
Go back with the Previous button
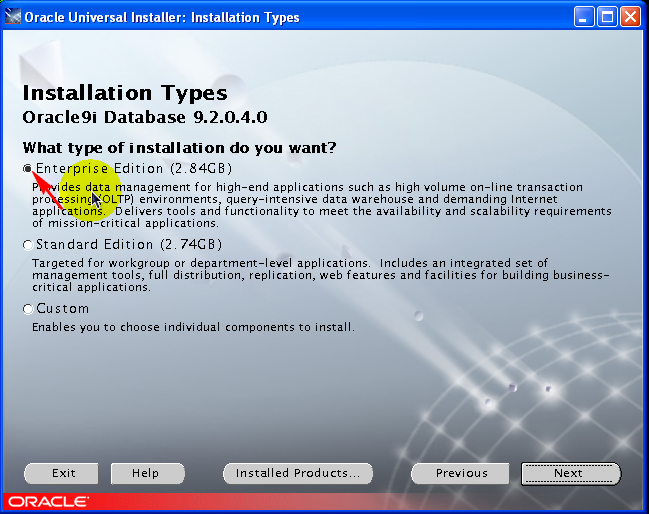click(460, 473)
